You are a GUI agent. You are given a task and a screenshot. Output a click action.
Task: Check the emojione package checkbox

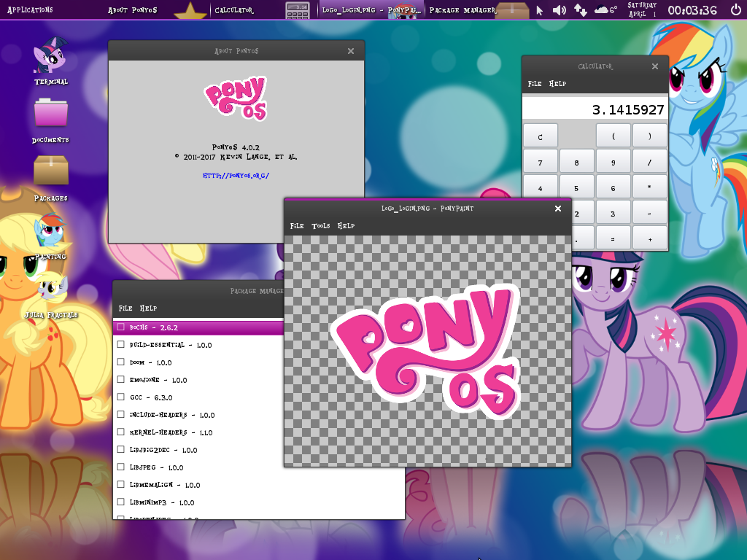point(120,379)
